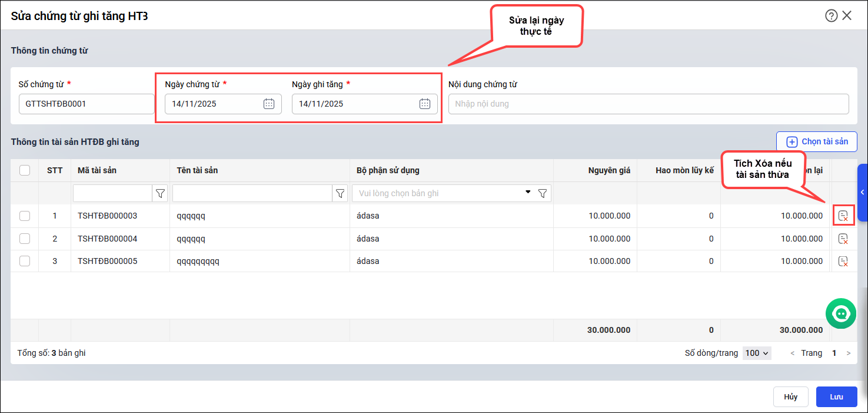868x413 pixels.
Task: Click filter icon for Bộ phận sử dụng column
Action: 543,193
